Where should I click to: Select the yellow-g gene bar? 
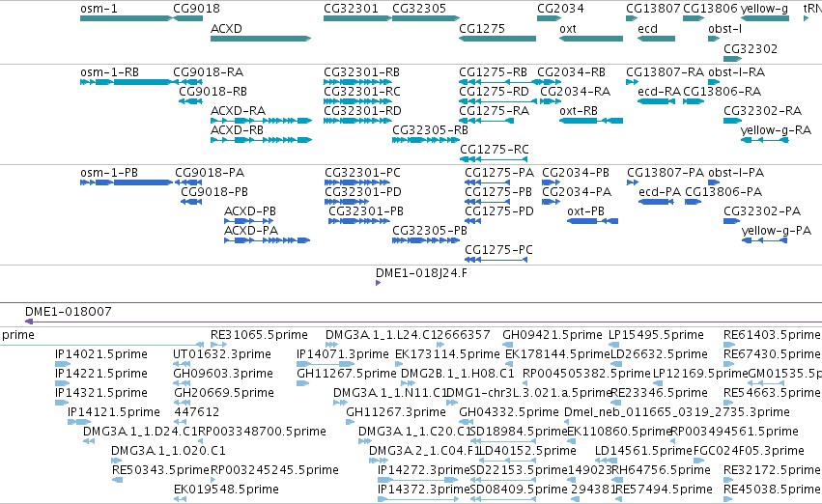765,18
